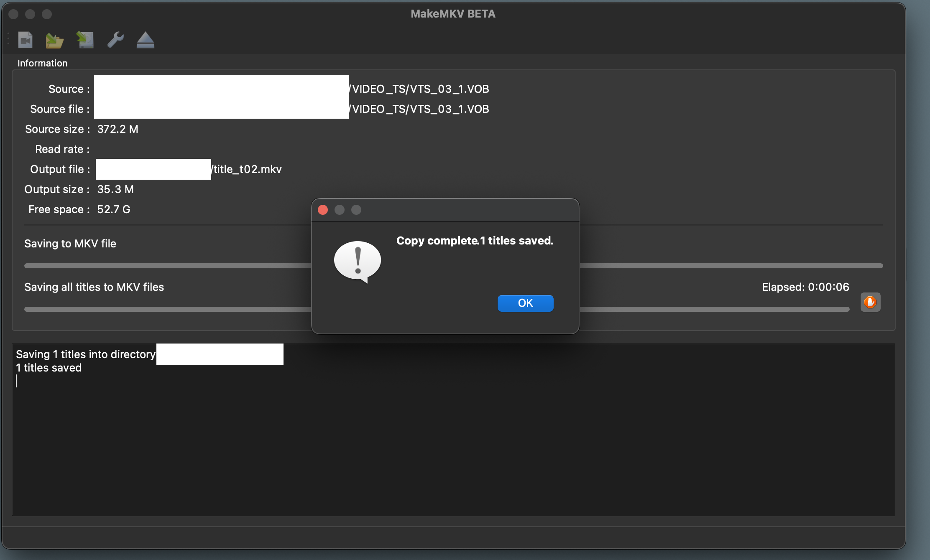Click the Elapsed: 0:00:06 label
930x560 pixels.
tap(805, 287)
